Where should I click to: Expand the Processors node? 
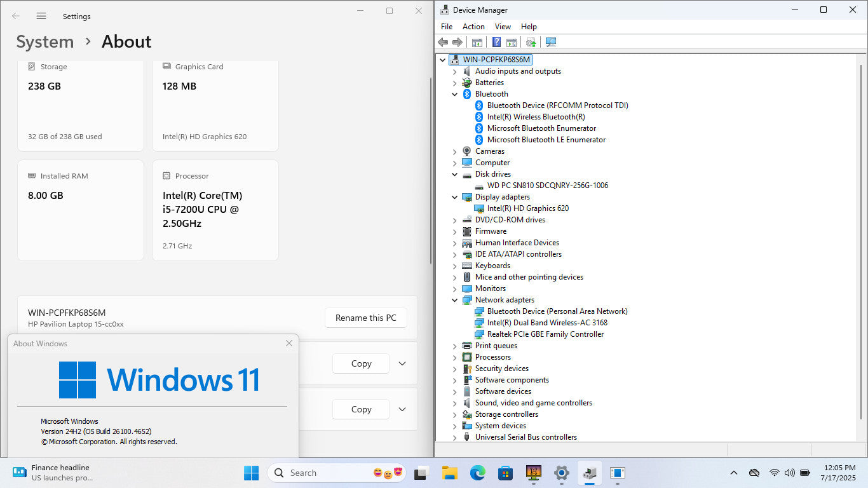point(455,357)
